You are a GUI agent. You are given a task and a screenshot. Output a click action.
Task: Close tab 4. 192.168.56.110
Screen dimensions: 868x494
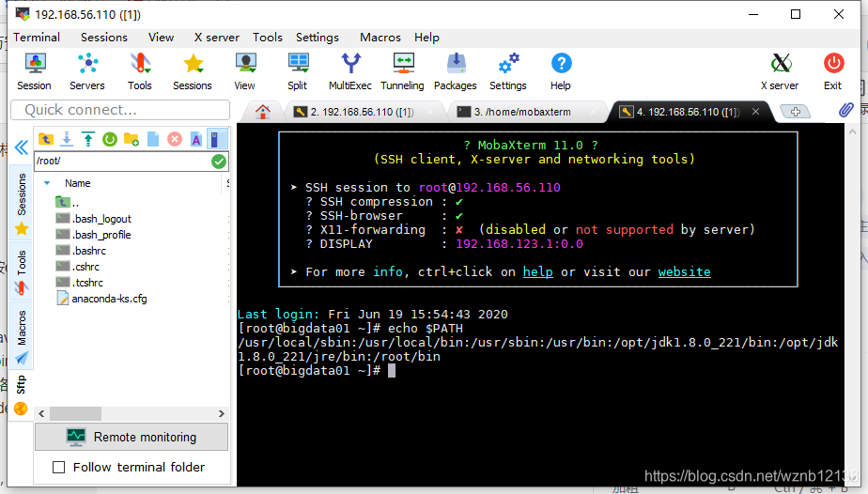(755, 112)
